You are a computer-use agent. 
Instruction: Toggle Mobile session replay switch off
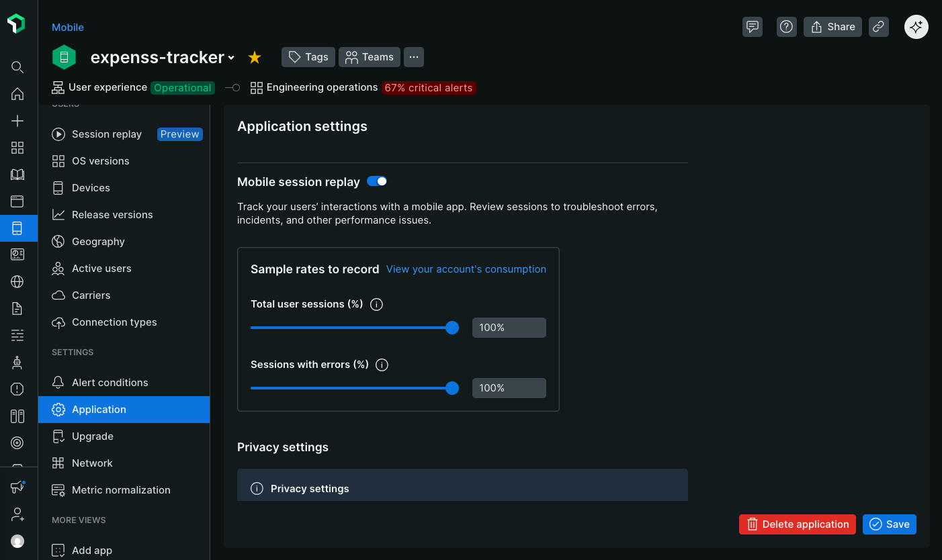[x=377, y=181]
